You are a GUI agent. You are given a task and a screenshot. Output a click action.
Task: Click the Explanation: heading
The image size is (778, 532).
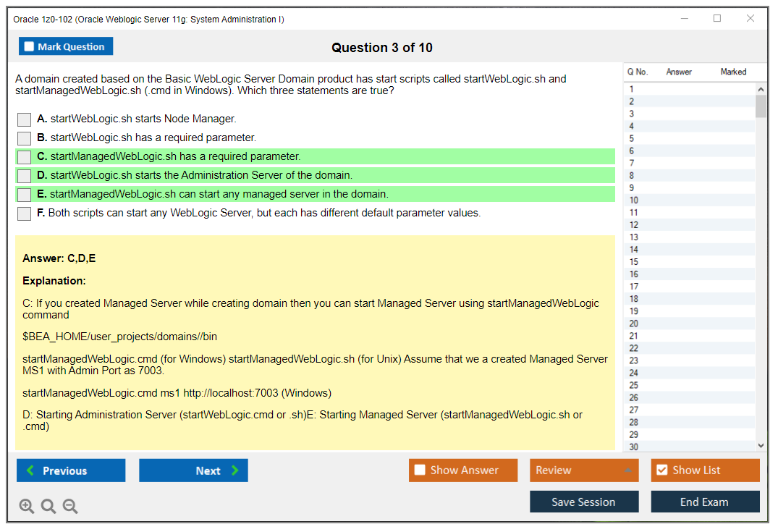[x=54, y=281]
